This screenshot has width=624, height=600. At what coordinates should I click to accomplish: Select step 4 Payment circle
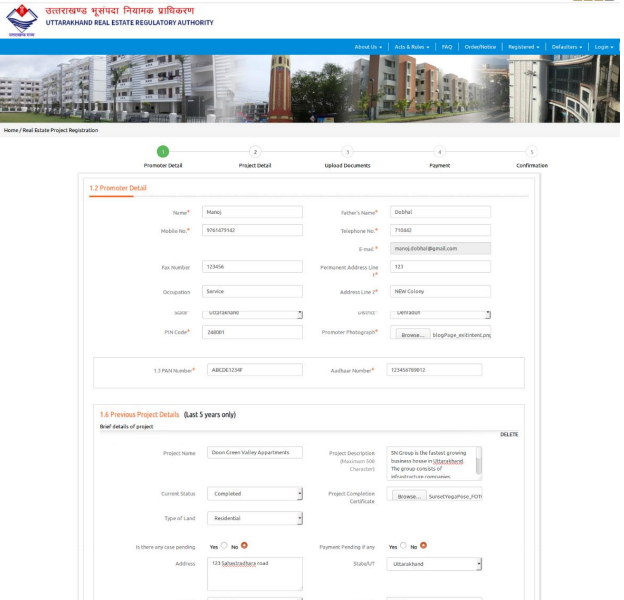(440, 152)
